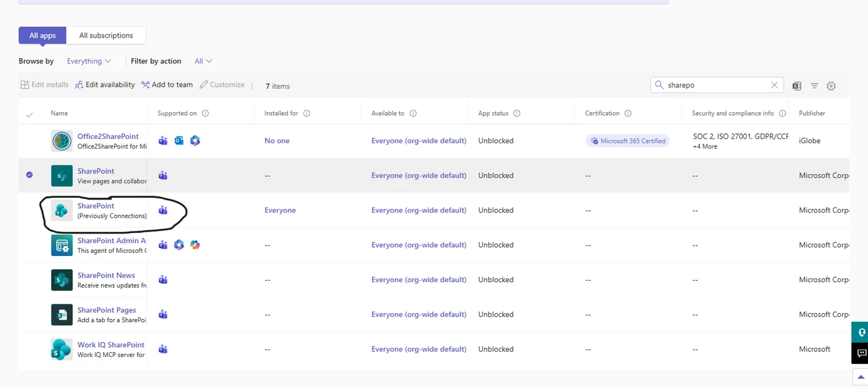Click the Work IQ SharePoint app icon
Image resolution: width=868 pixels, height=388 pixels.
point(61,349)
